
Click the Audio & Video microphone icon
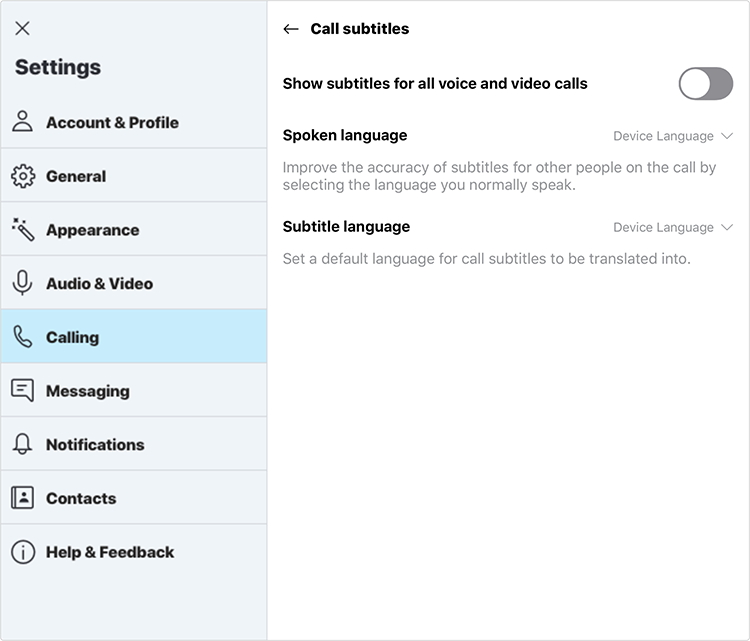point(22,283)
